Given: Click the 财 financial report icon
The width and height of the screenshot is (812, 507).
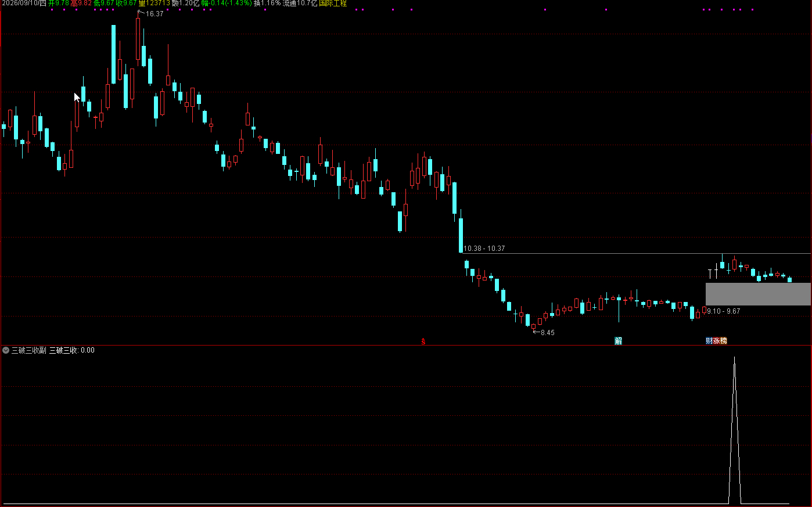Looking at the screenshot, I should [x=709, y=341].
